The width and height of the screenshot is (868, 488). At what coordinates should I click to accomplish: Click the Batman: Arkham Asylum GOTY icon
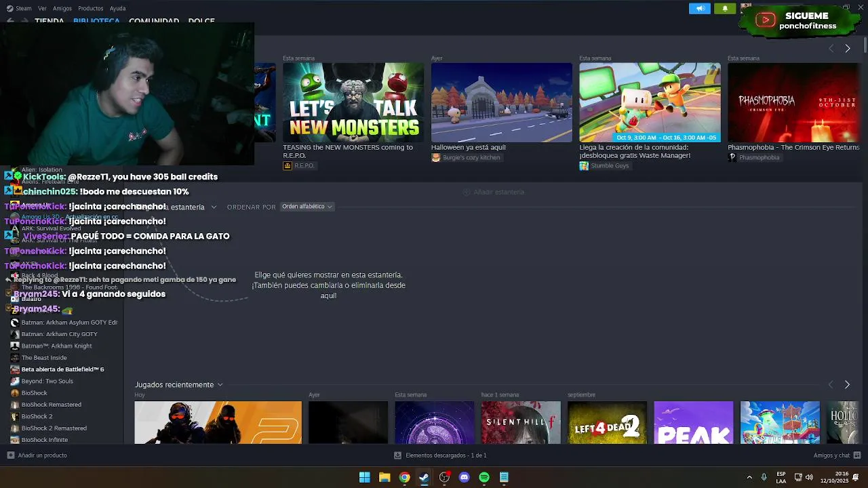point(14,323)
